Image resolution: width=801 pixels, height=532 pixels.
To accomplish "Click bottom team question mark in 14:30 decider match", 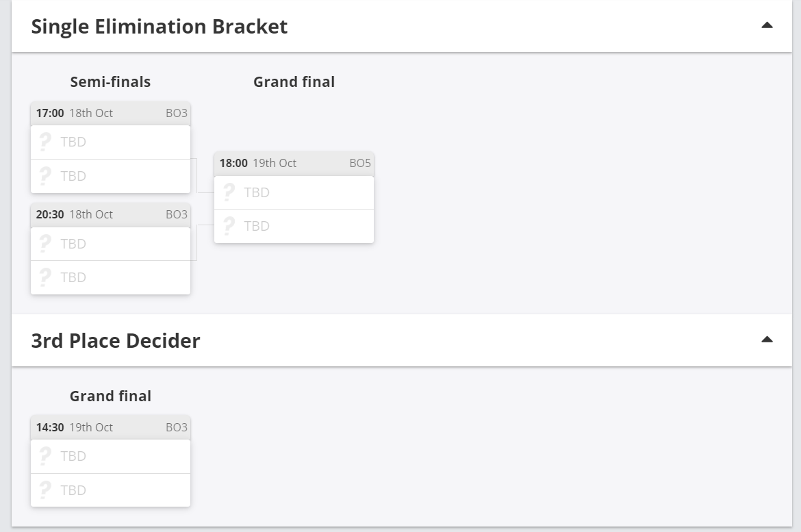I will (x=45, y=490).
